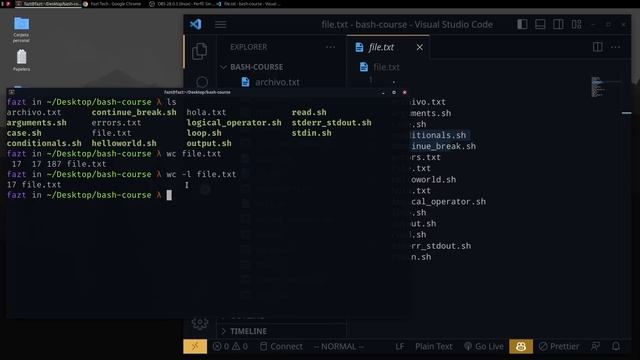Open the Search view in the activity bar
Image resolution: width=640 pixels, height=360 pixels.
202,82
